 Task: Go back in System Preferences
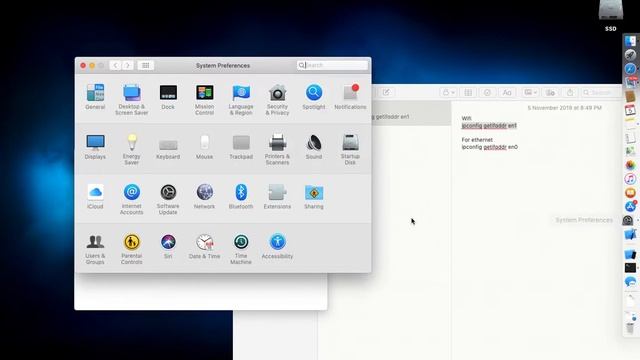[x=116, y=65]
